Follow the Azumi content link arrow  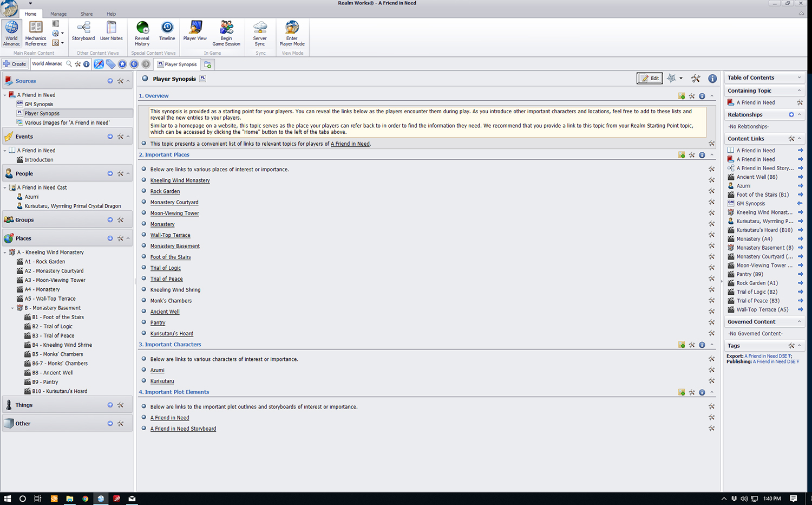801,186
